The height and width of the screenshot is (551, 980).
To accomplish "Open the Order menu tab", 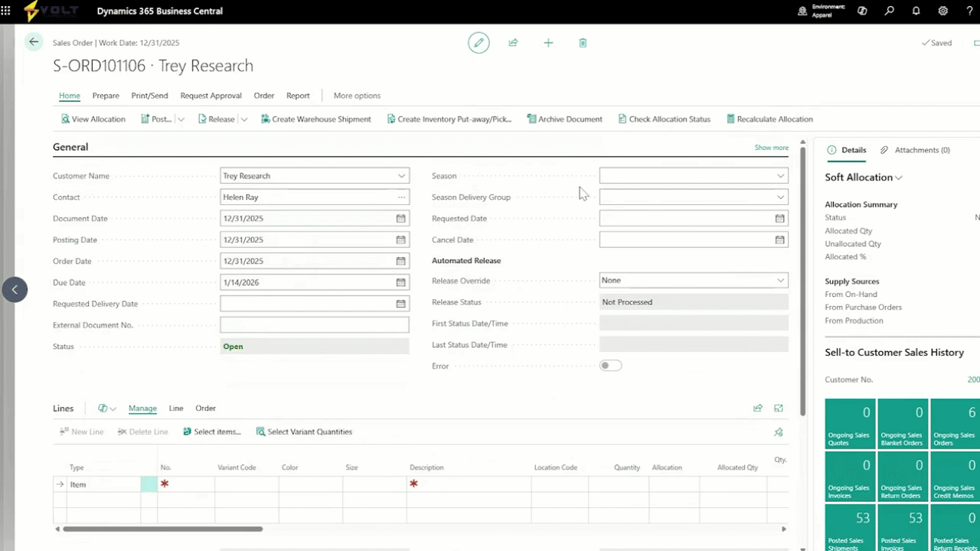I will pos(264,96).
